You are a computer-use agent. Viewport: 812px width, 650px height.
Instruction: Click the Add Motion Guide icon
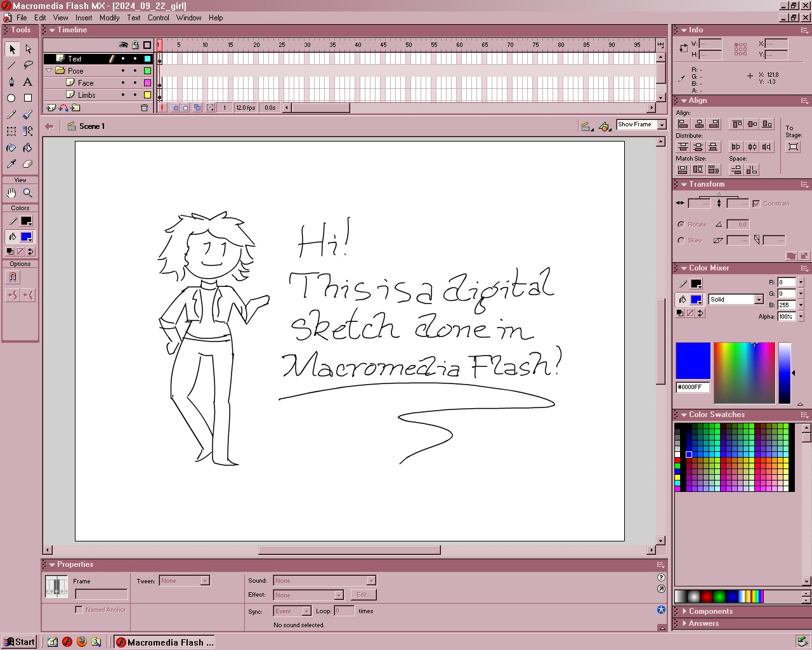63,108
